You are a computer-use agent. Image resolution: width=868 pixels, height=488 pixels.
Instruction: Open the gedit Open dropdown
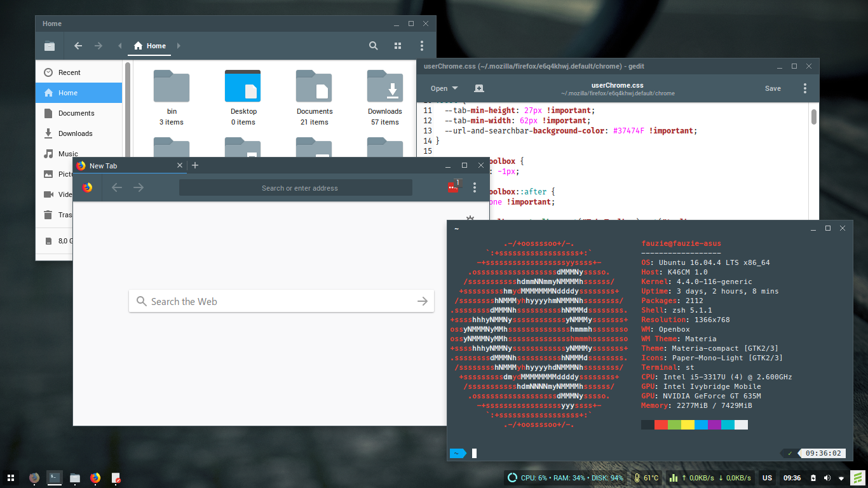444,88
